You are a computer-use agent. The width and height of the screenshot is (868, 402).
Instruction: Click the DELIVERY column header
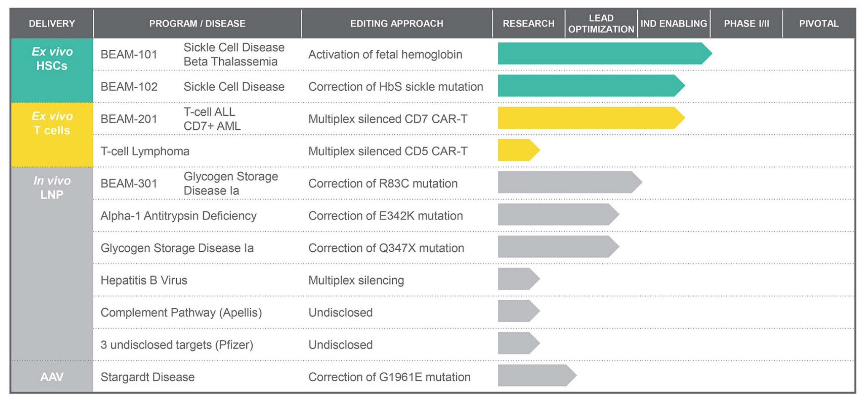tap(51, 24)
